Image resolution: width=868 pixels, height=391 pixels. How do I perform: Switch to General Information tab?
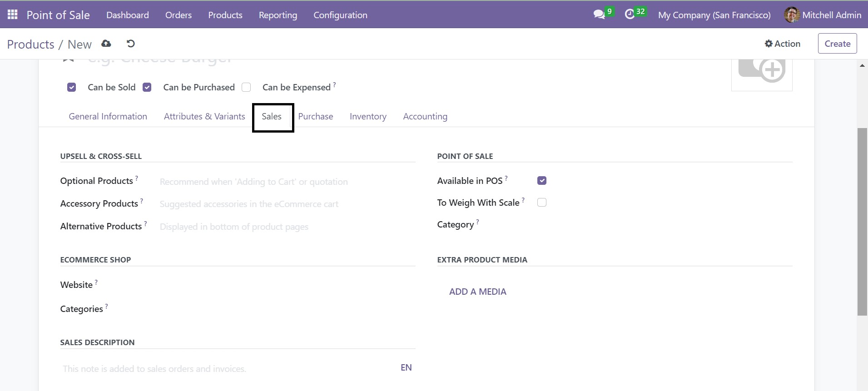coord(108,116)
